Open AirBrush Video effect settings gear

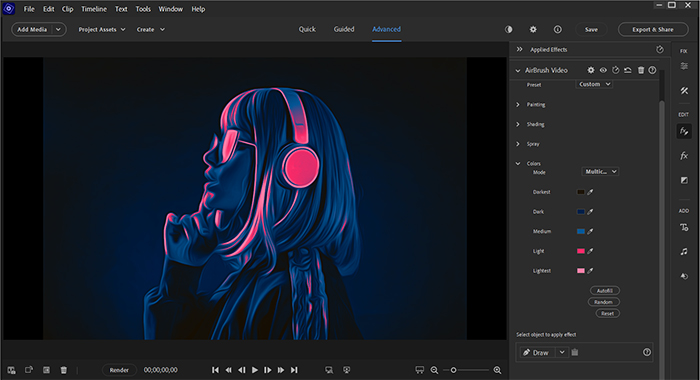pyautogui.click(x=591, y=70)
